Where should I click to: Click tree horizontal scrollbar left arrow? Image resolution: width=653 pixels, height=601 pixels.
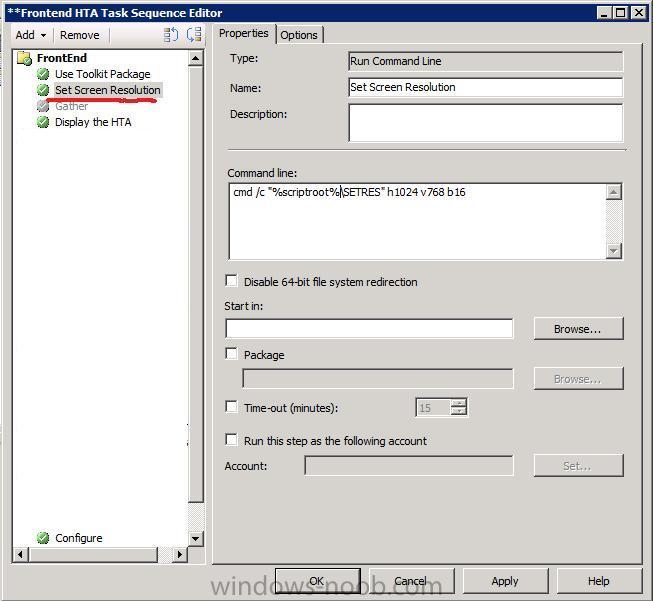pos(20,554)
